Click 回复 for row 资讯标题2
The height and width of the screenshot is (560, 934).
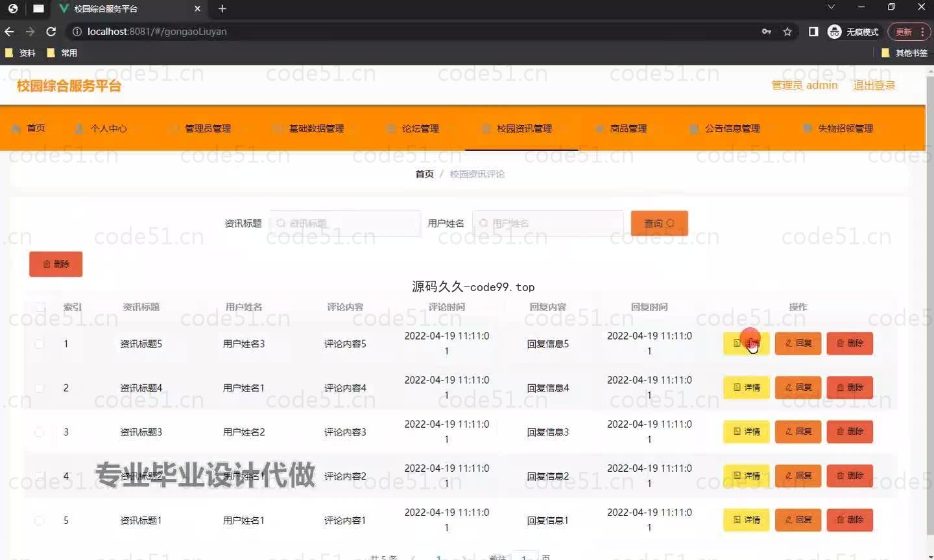point(798,476)
